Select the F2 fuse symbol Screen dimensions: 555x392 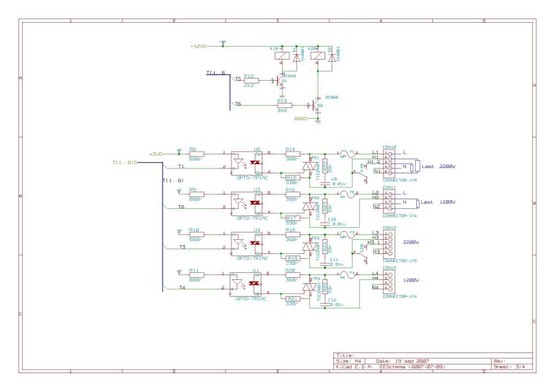point(348,194)
